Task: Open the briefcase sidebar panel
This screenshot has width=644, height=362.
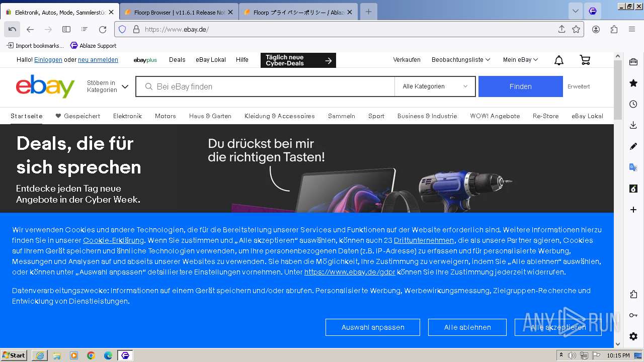Action: 633,62
